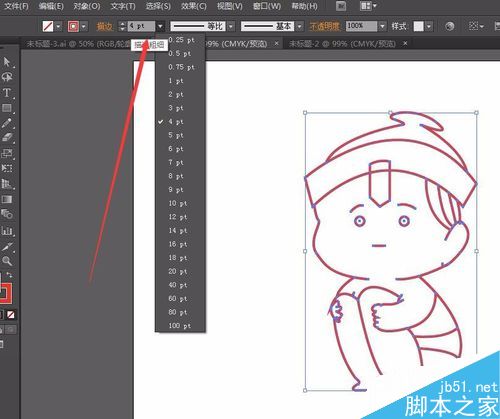500x419 pixels.
Task: Click the opacity field showing 100%
Action: click(361, 26)
